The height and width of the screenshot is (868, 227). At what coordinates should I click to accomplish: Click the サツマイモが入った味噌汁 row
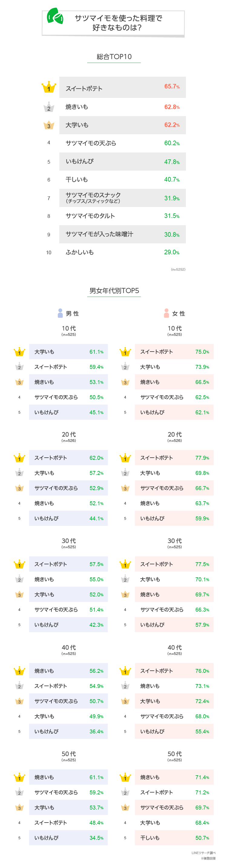point(122,234)
